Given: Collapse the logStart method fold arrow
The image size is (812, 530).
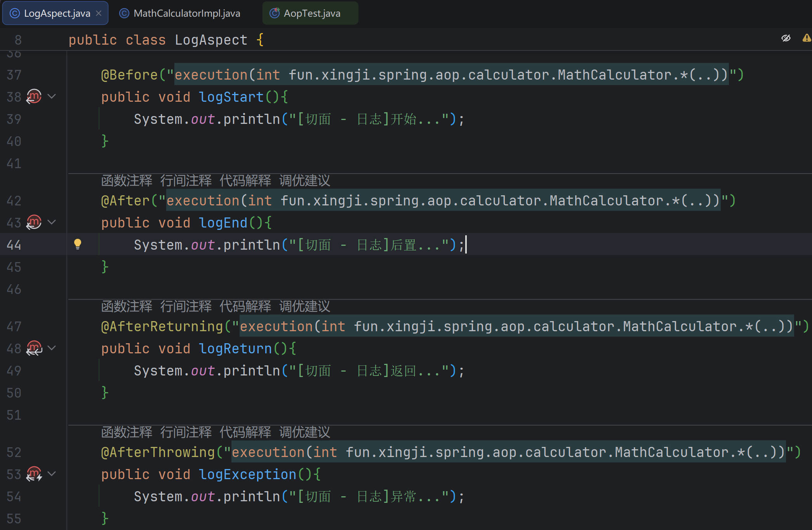Looking at the screenshot, I should point(52,96).
